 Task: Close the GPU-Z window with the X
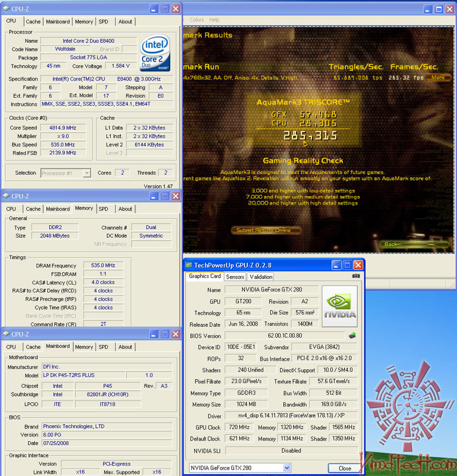click(x=358, y=265)
